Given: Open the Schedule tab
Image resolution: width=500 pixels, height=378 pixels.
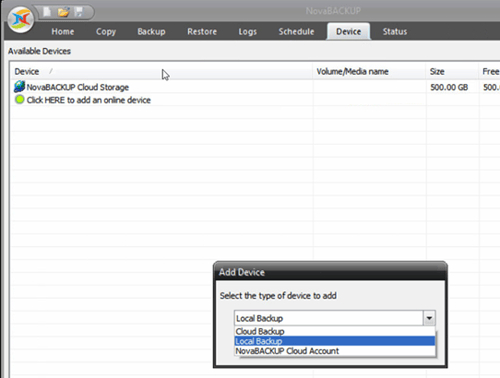Looking at the screenshot, I should 296,32.
